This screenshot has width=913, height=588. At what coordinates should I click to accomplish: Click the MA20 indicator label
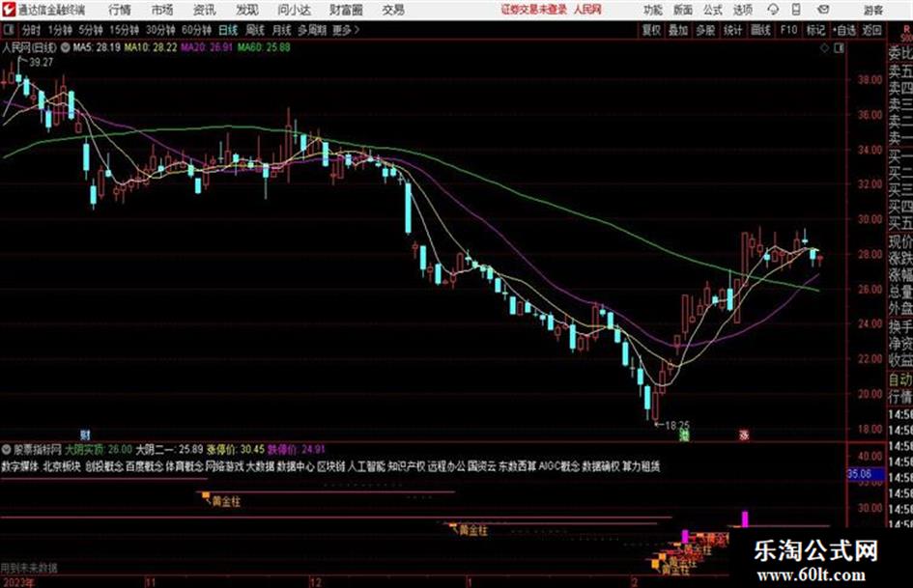207,47
